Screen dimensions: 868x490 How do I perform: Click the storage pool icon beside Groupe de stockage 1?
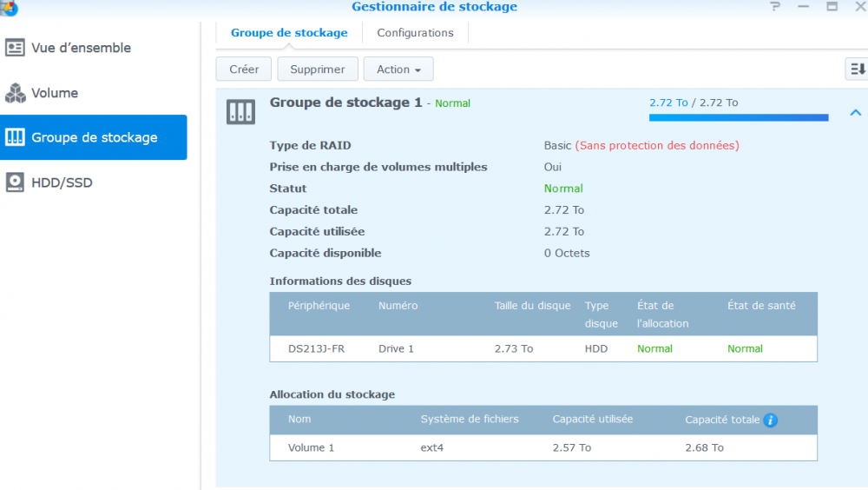click(x=240, y=111)
